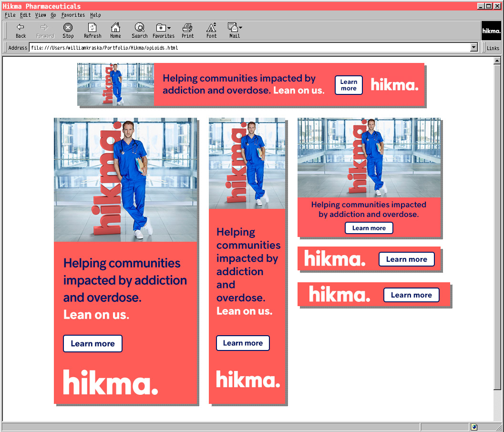Minimize the browser window

tap(481, 6)
